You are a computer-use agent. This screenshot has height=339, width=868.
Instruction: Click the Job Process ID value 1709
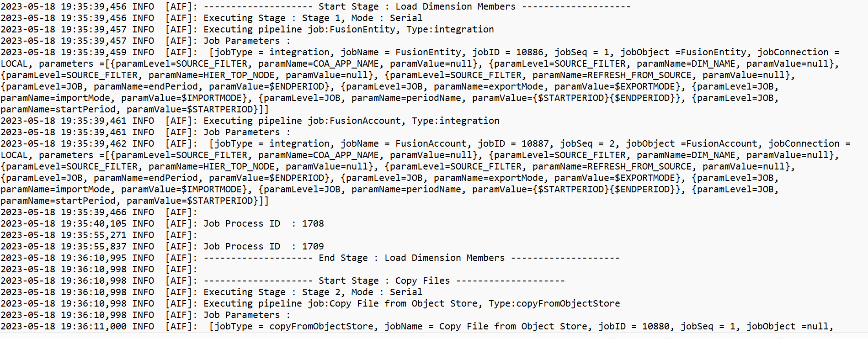point(313,246)
